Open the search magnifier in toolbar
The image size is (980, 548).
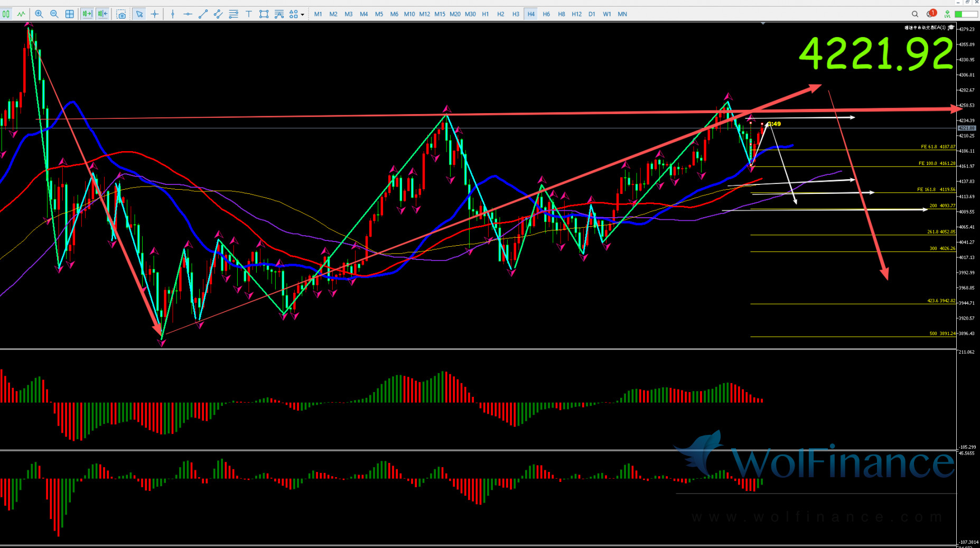tap(915, 14)
